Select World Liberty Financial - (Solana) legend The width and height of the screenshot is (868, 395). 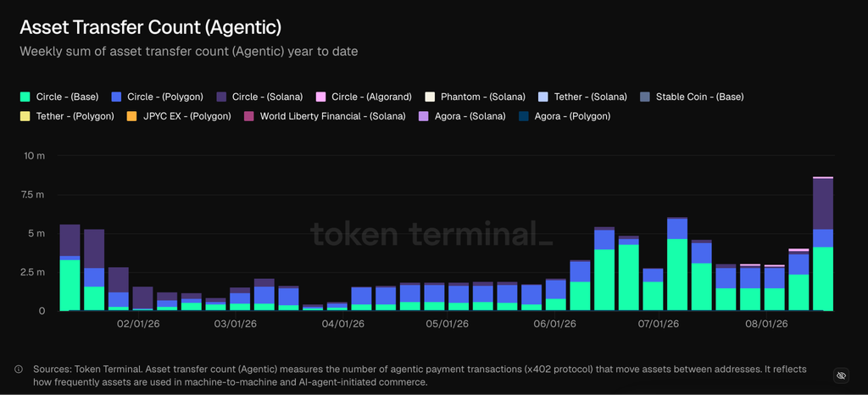pos(325,117)
